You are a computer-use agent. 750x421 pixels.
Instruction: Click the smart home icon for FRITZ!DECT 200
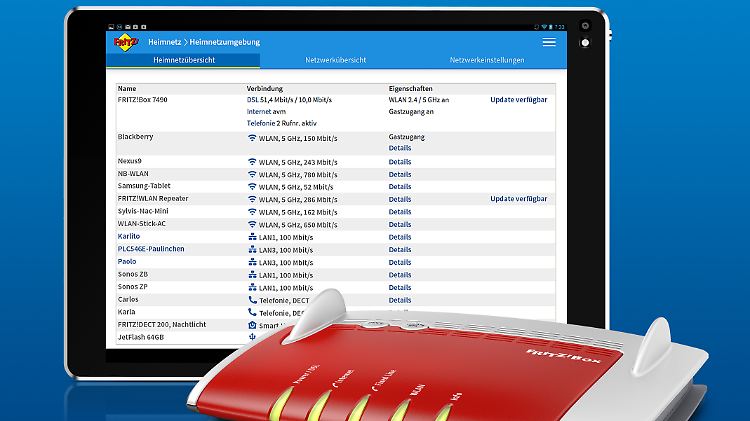253,325
